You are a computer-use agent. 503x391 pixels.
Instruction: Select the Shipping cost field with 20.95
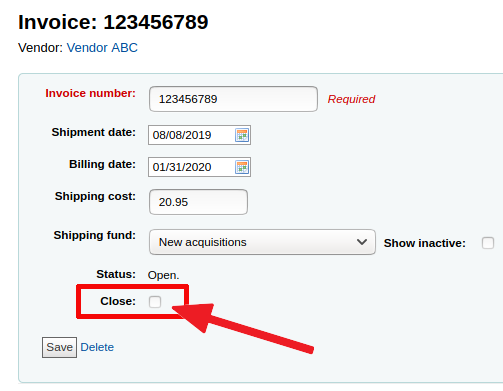pyautogui.click(x=198, y=202)
